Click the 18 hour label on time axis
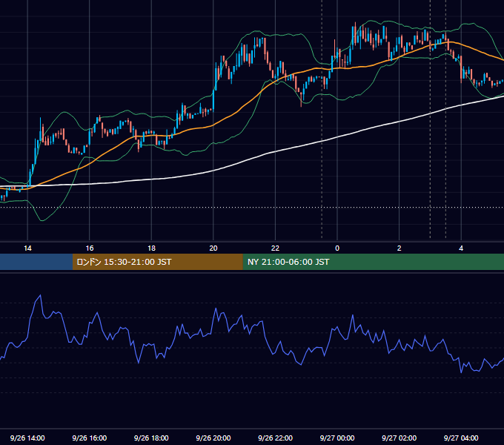This screenshot has height=445, width=504. (151, 248)
